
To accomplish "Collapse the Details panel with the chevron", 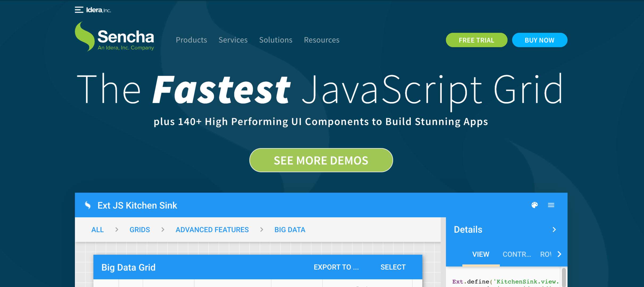I will (x=554, y=230).
